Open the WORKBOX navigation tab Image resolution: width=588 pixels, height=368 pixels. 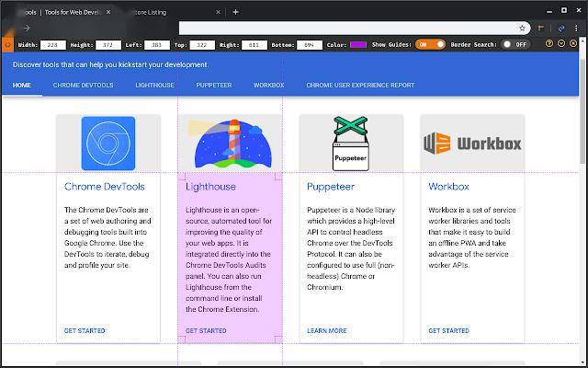269,86
